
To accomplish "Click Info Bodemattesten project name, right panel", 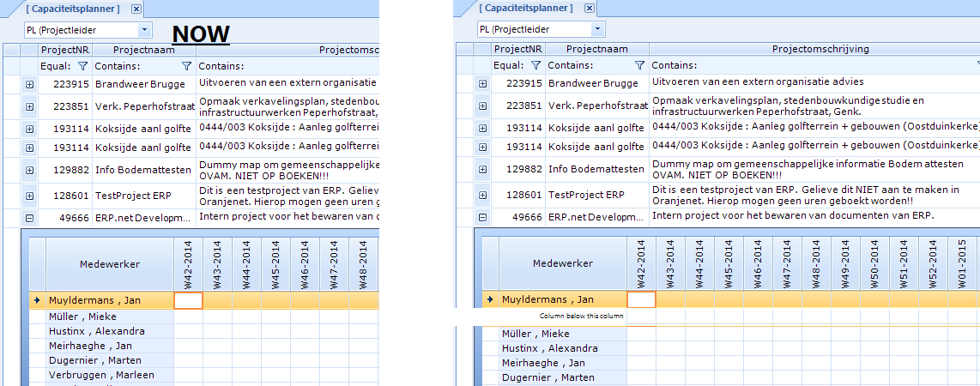I will click(596, 169).
